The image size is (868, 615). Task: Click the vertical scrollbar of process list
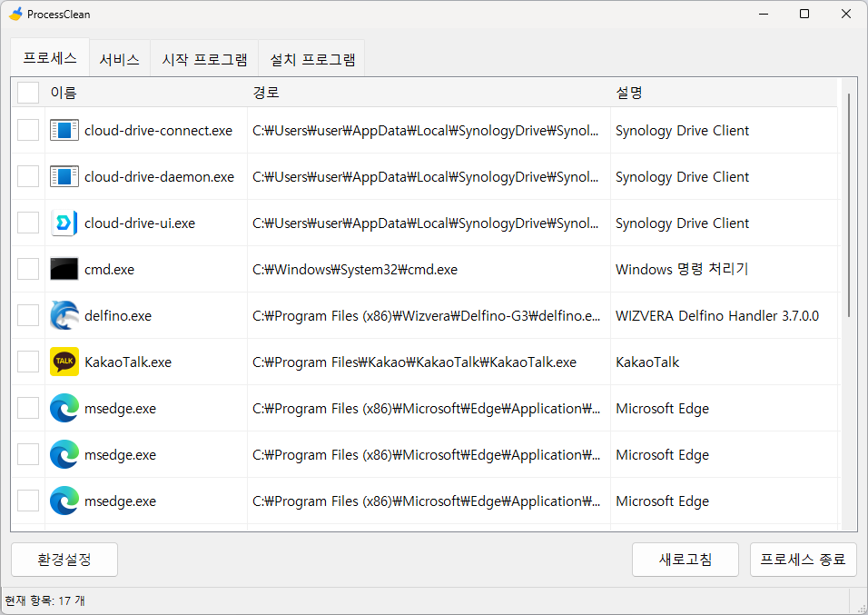tap(849, 204)
